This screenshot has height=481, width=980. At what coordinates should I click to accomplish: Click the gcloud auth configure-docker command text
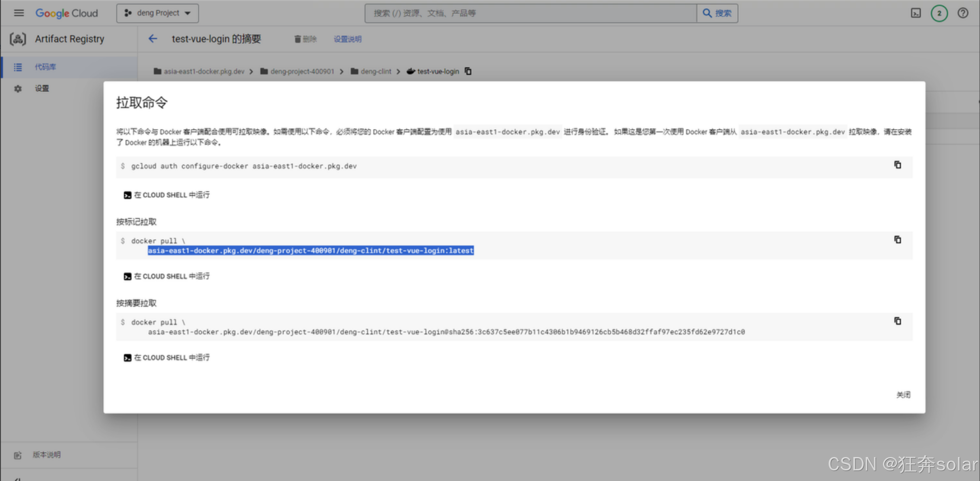244,166
